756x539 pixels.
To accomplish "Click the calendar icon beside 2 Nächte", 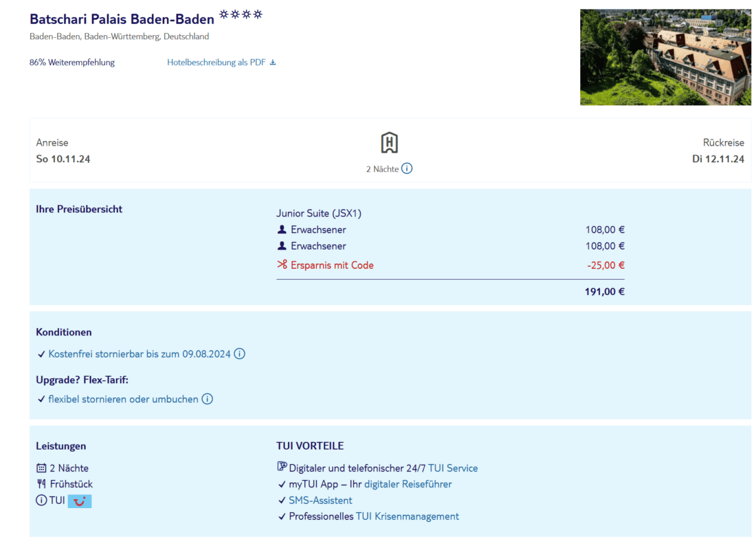I will click(x=41, y=468).
